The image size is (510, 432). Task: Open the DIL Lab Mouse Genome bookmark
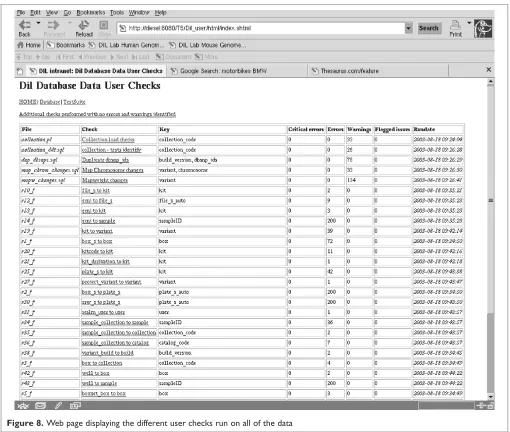point(207,45)
